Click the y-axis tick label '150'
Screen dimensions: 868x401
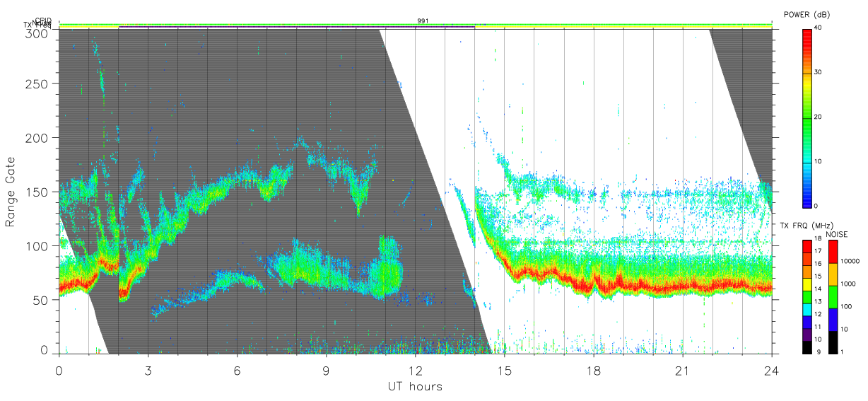point(37,192)
